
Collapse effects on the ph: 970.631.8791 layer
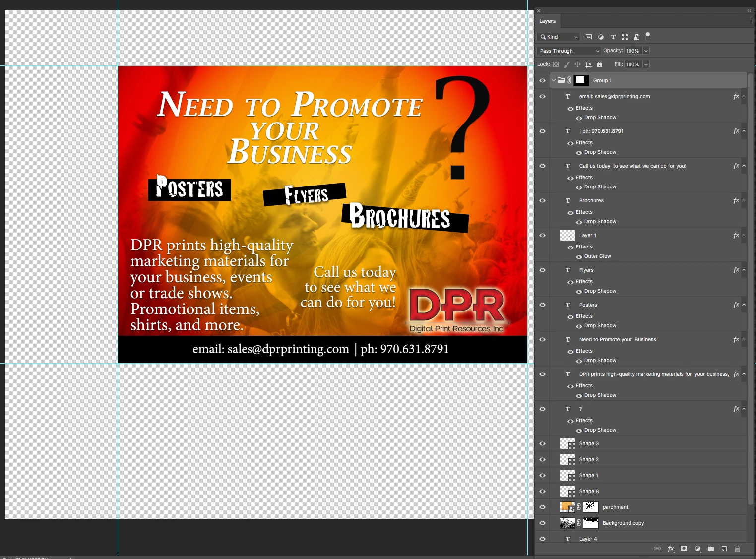744,131
